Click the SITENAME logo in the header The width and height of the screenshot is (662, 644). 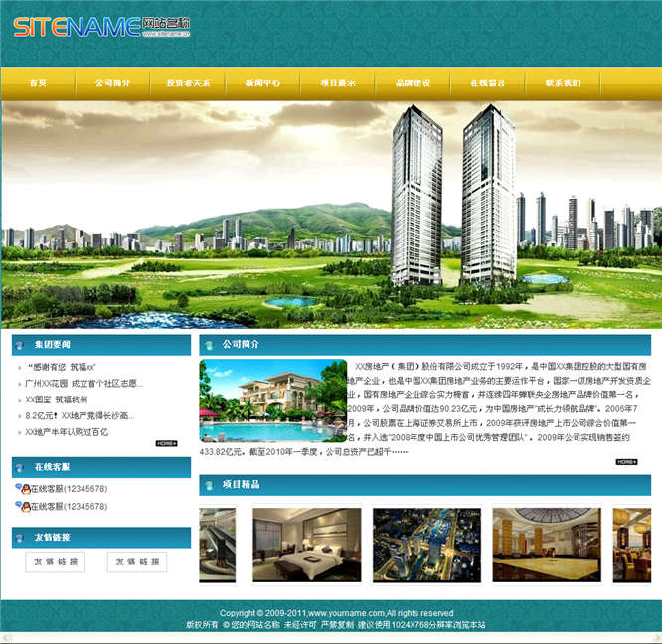pyautogui.click(x=101, y=28)
